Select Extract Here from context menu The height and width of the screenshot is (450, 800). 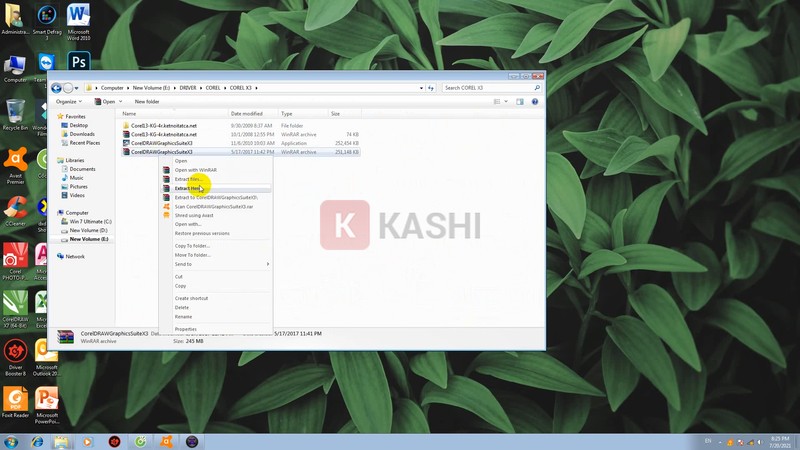coord(189,188)
